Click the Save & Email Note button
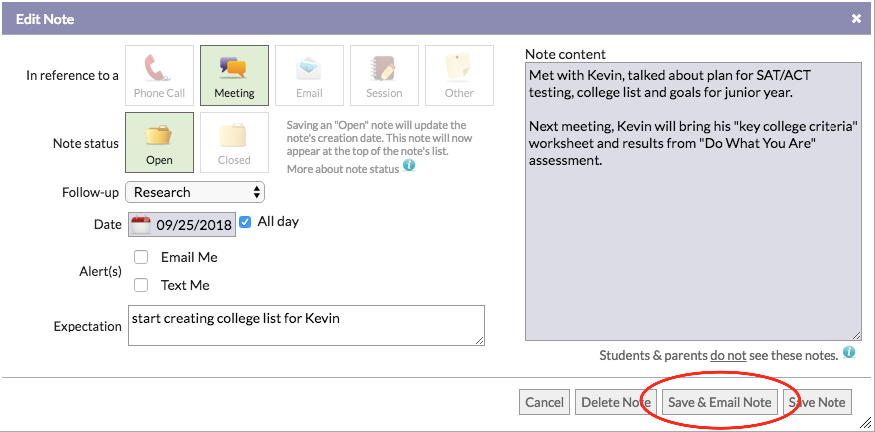This screenshot has width=875, height=432. click(719, 402)
